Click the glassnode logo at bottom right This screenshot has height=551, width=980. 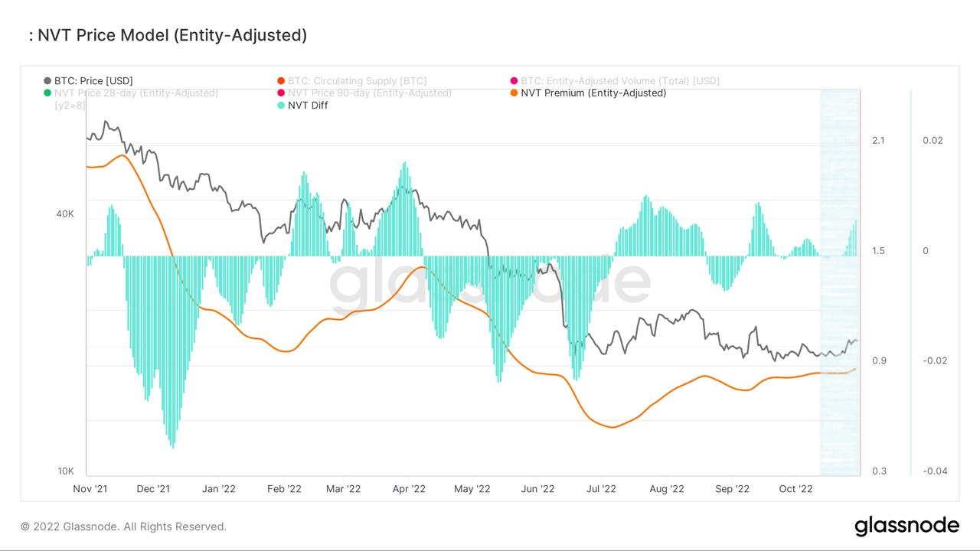click(906, 526)
